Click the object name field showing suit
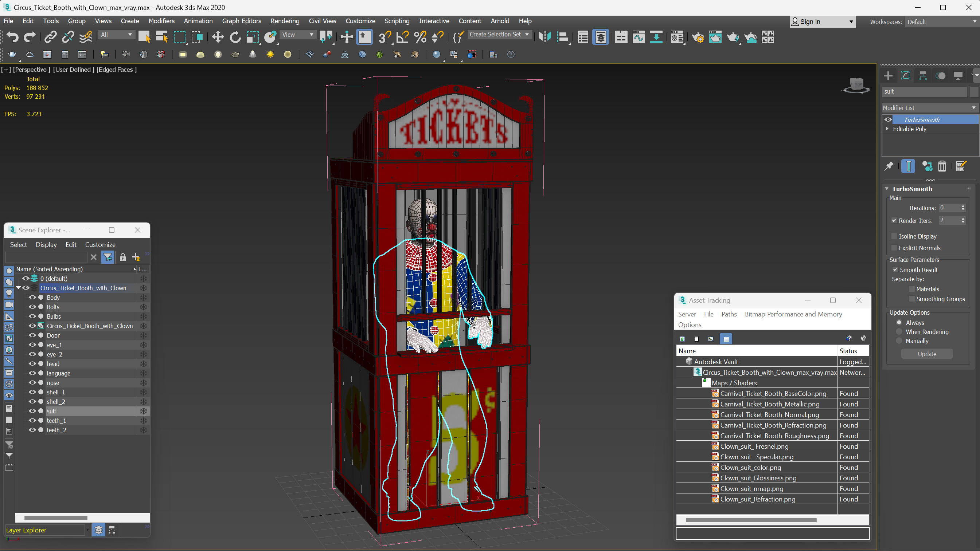The image size is (980, 551). [924, 92]
